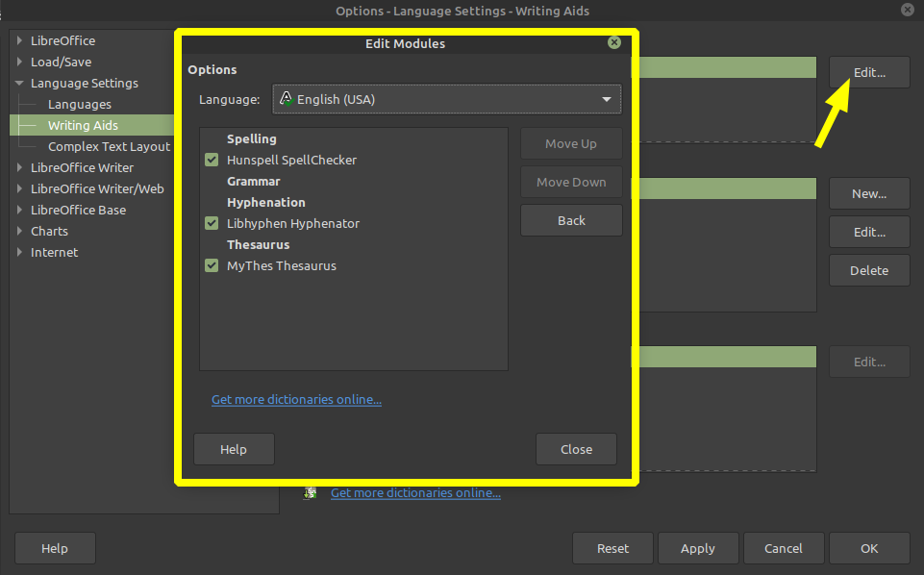The height and width of the screenshot is (575, 924).
Task: Toggle the Libhyphen Hyphenator checkbox
Action: [212, 224]
